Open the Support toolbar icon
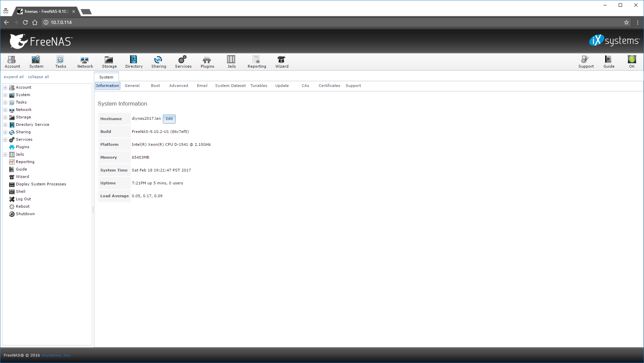644x363 pixels. tap(586, 62)
